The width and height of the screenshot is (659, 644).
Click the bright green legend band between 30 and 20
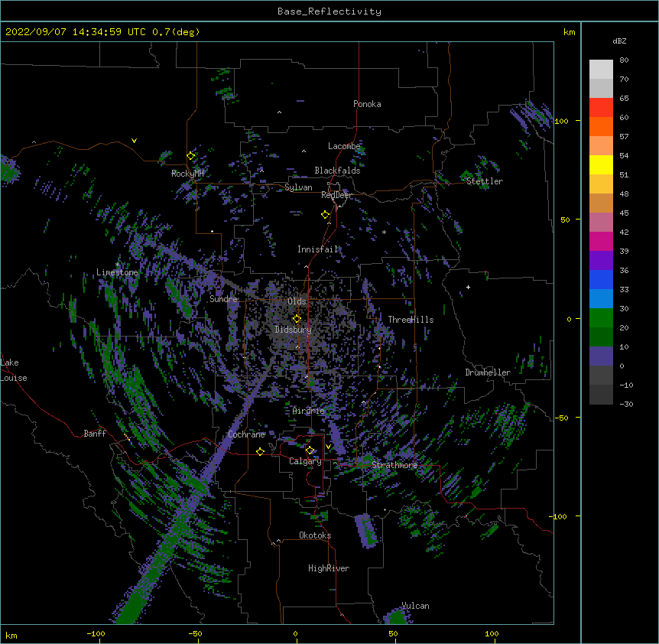pyautogui.click(x=601, y=318)
